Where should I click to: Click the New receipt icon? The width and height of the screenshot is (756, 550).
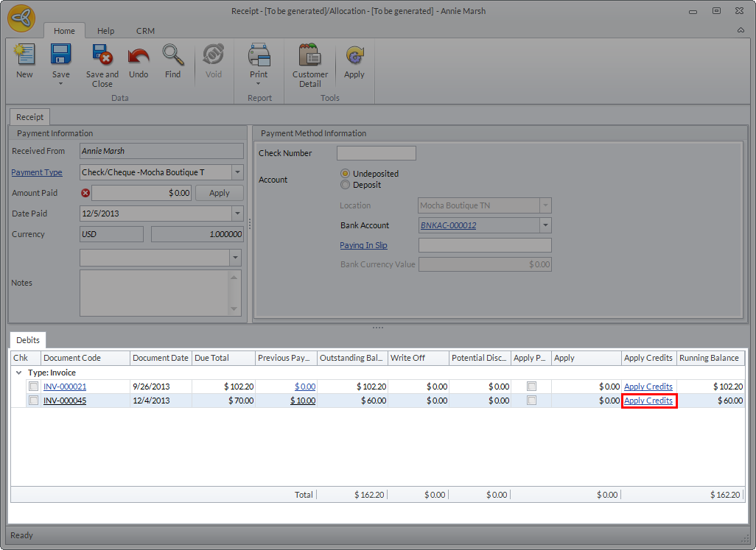pyautogui.click(x=24, y=56)
